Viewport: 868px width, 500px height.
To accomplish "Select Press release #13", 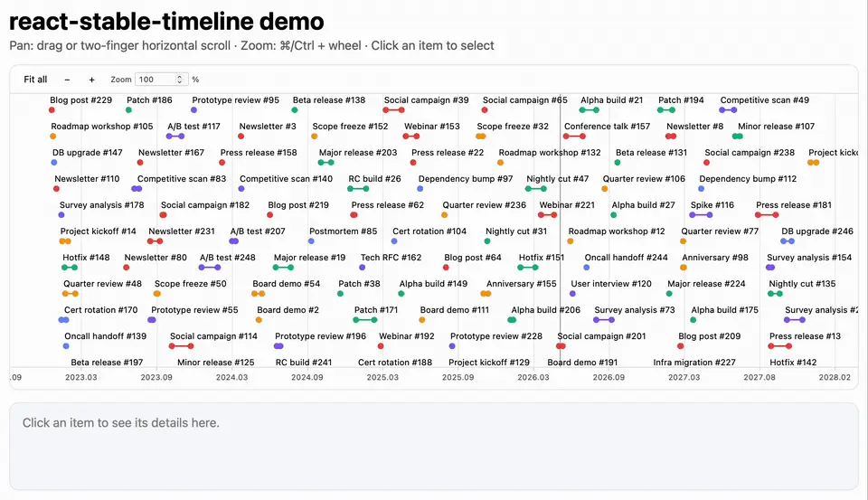I will [805, 336].
